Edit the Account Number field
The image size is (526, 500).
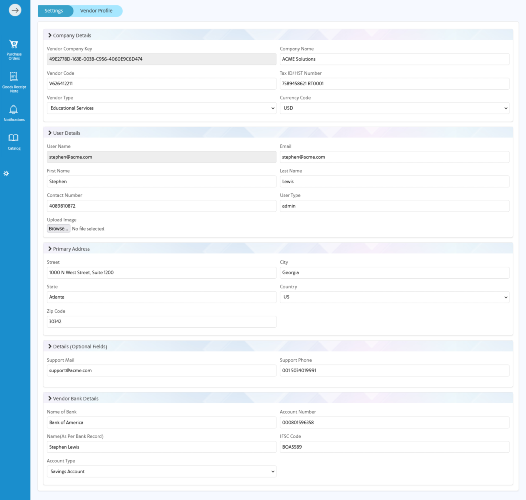pyautogui.click(x=394, y=422)
